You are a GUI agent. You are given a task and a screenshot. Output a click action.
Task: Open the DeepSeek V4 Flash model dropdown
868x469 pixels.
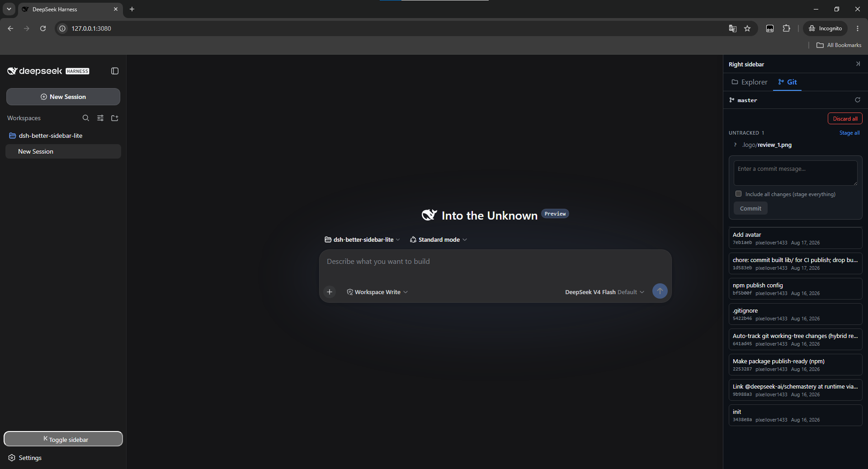(x=605, y=292)
